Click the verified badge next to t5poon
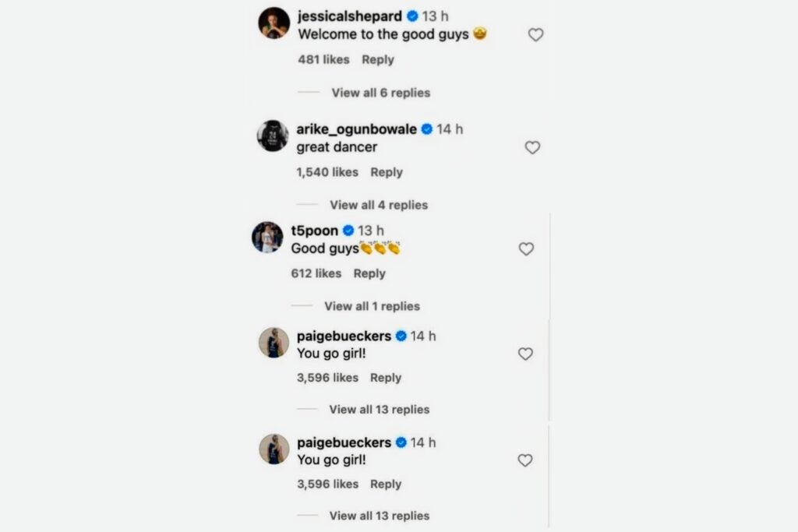The image size is (798, 532). click(348, 231)
